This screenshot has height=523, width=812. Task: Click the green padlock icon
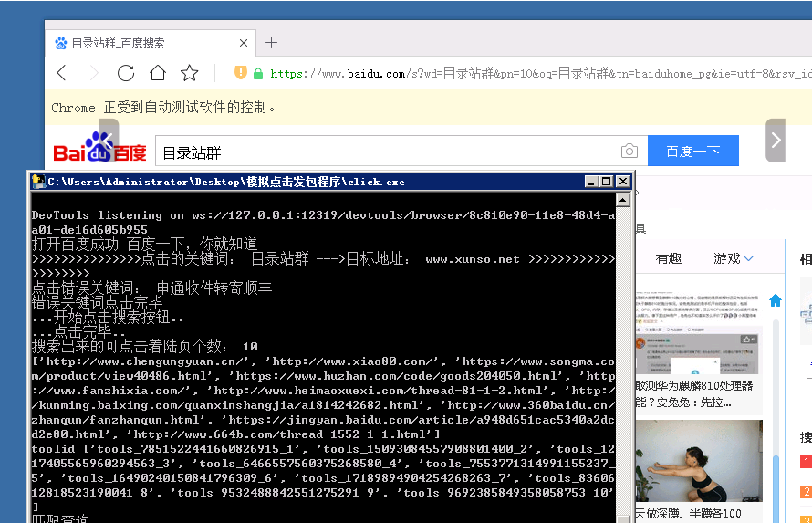(258, 74)
